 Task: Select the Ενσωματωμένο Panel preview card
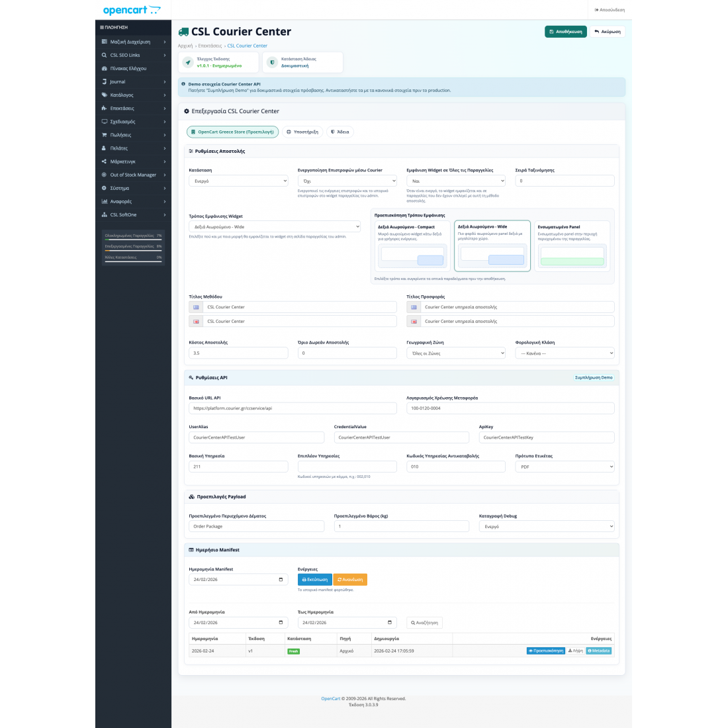(x=572, y=246)
